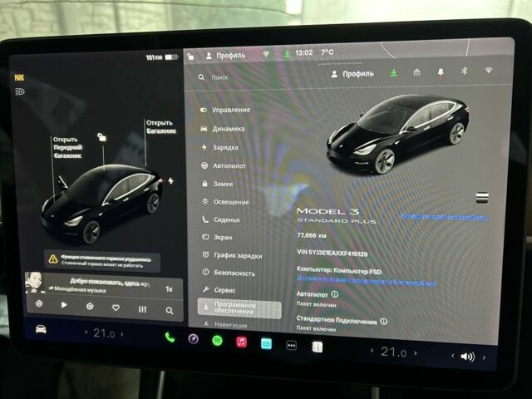Tap the Bluetooth icon in settings header

coord(465,72)
